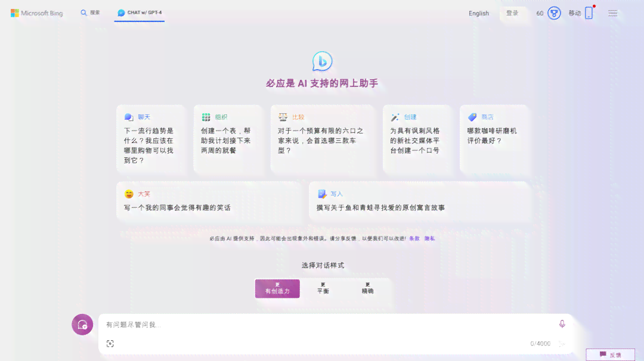
Task: Start a new topic with the purple button
Action: click(82, 325)
